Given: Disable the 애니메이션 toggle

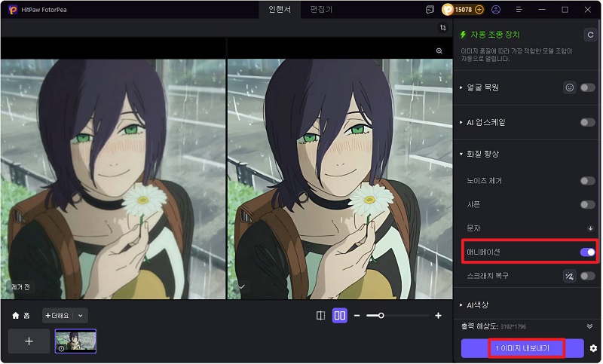Looking at the screenshot, I should tap(587, 252).
